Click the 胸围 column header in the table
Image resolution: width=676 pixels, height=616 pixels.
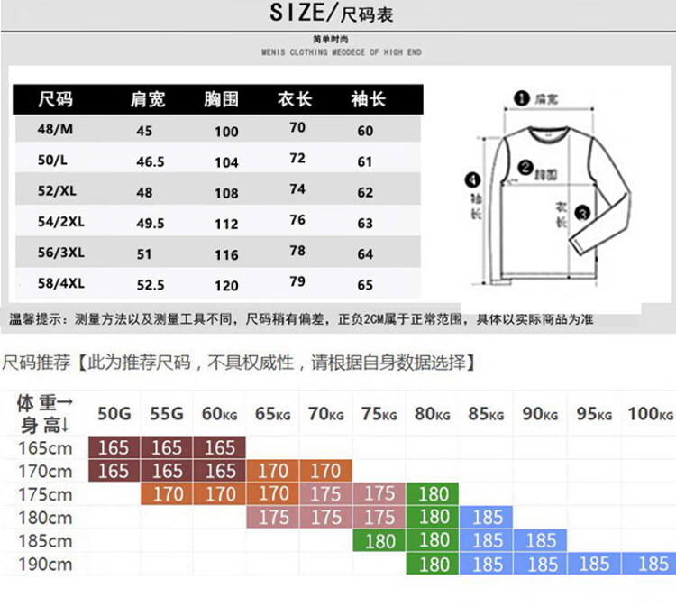pyautogui.click(x=221, y=99)
